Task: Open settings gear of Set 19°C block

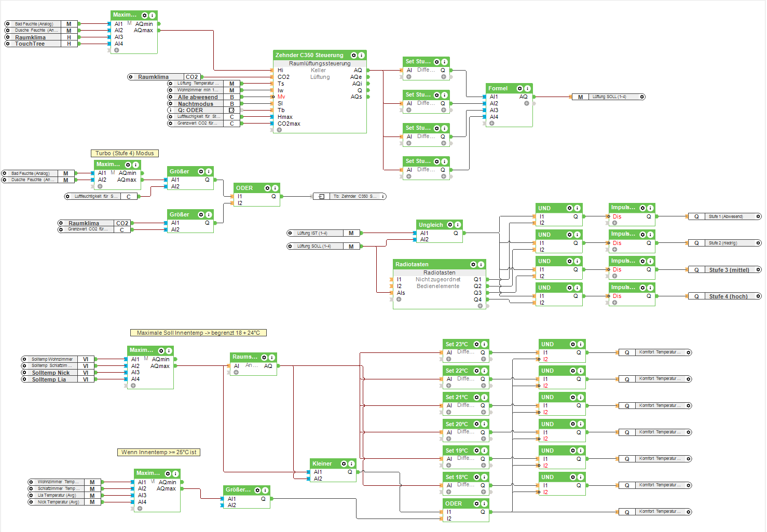Action: click(476, 451)
